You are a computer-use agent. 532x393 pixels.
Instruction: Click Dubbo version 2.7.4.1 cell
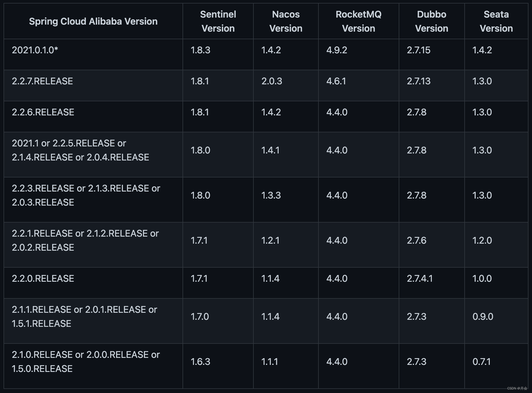420,278
